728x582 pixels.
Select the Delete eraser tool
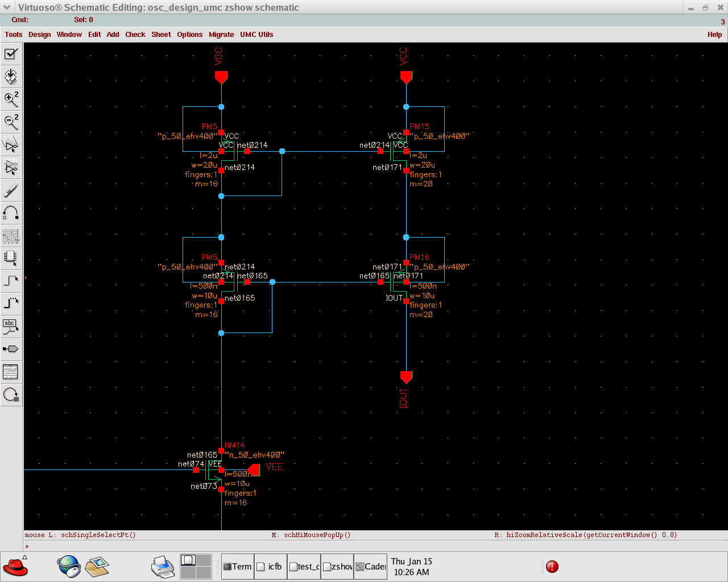[11, 190]
